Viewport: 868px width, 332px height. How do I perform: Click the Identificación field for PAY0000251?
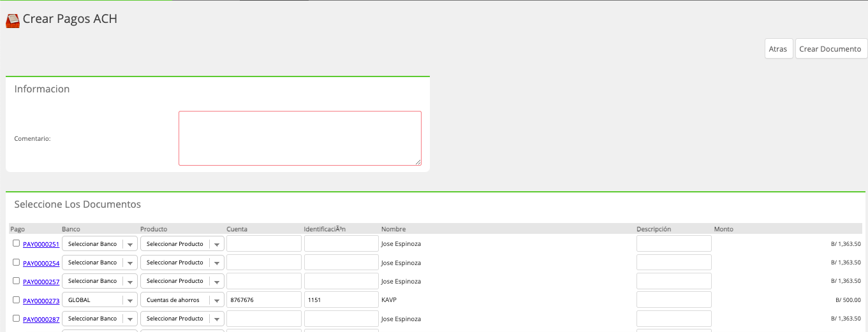click(342, 243)
